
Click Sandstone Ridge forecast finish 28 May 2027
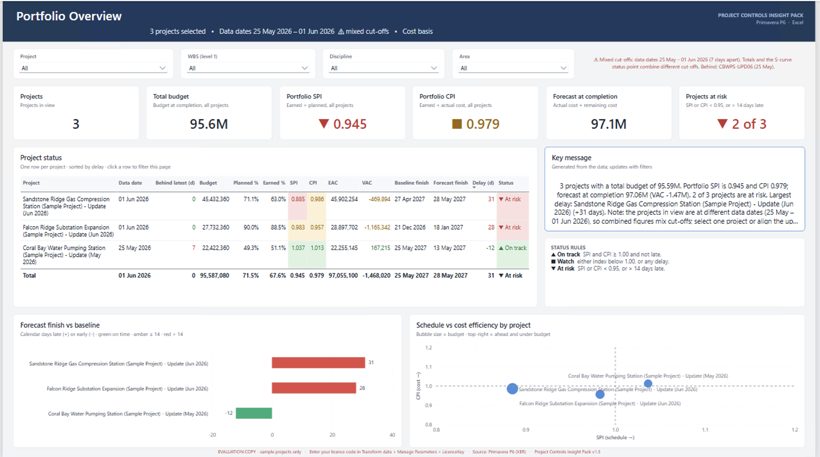[x=449, y=199]
